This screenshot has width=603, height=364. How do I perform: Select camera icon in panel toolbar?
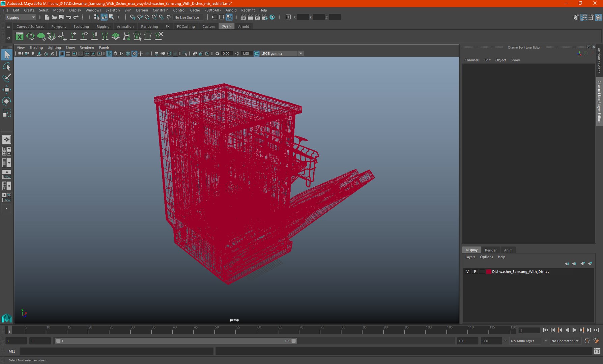click(21, 54)
